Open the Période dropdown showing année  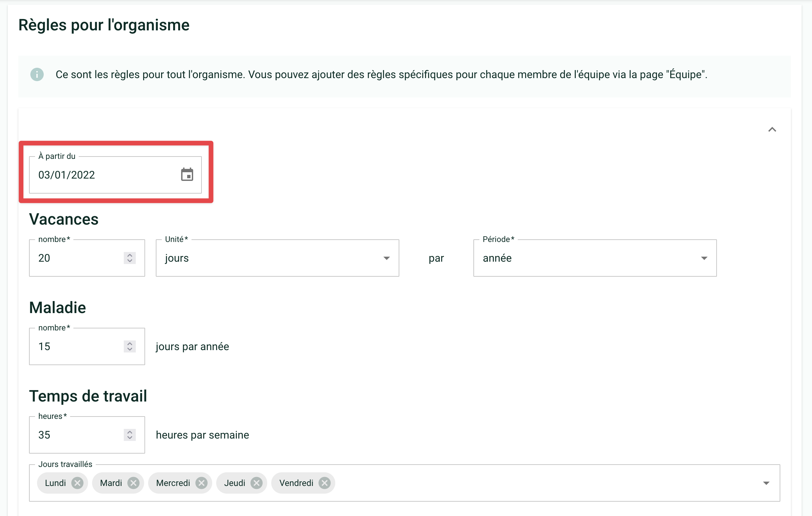595,258
